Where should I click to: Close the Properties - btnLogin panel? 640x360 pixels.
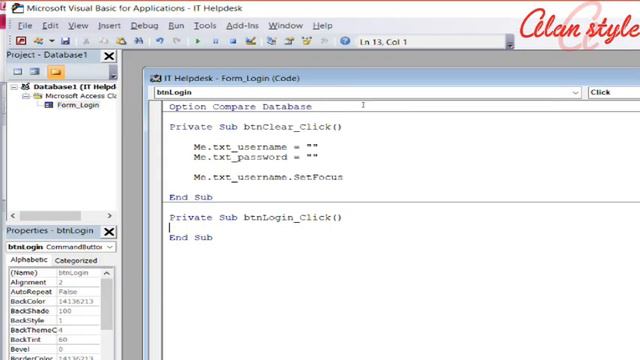point(109,232)
